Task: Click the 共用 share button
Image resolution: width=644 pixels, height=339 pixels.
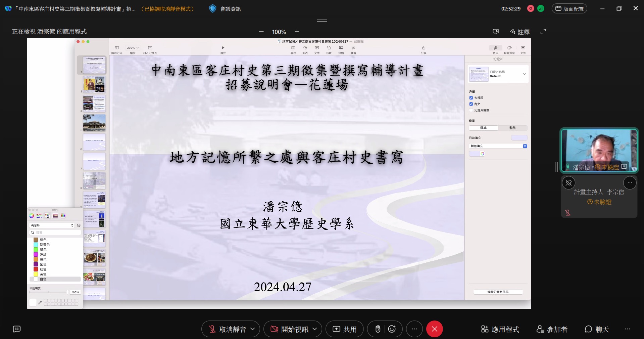Action: pyautogui.click(x=345, y=329)
